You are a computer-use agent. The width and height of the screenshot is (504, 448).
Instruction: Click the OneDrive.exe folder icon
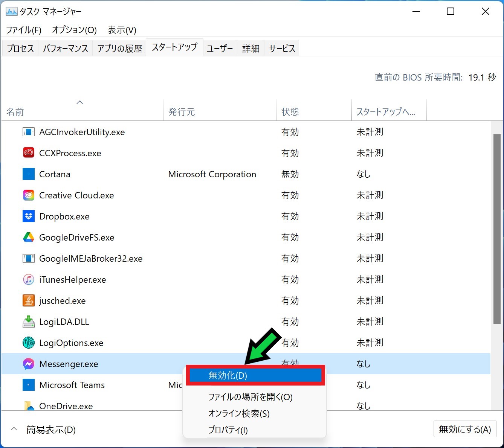pos(29,406)
